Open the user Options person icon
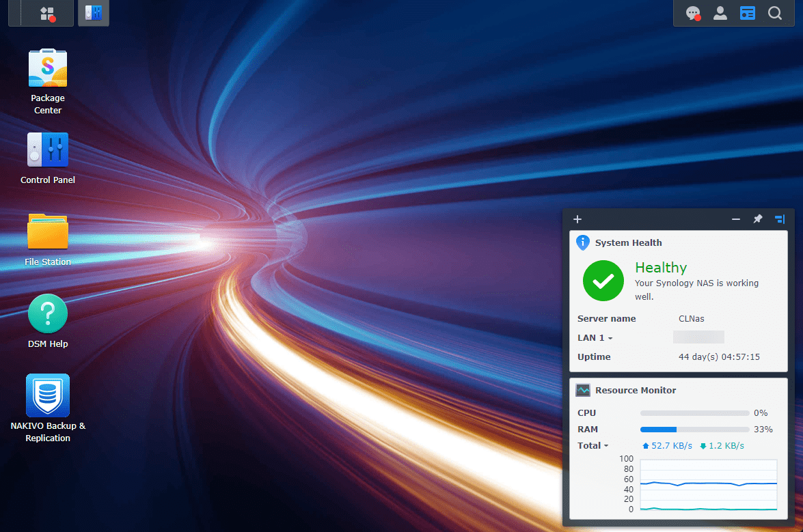803x532 pixels. pyautogui.click(x=720, y=13)
